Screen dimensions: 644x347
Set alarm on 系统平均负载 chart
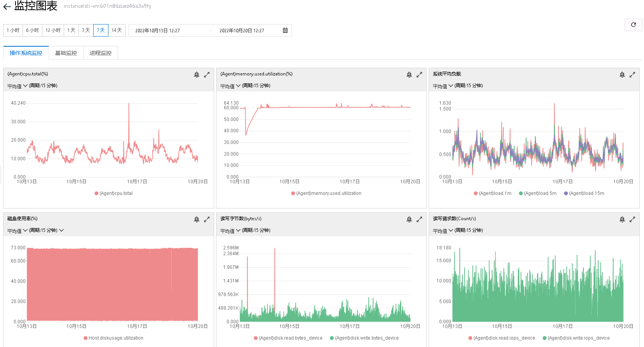coord(622,75)
